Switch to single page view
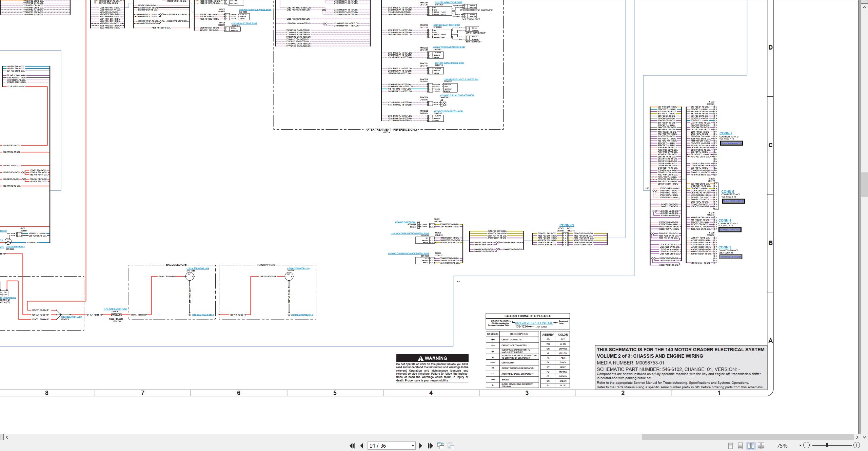The height and width of the screenshot is (451, 868). (730, 446)
